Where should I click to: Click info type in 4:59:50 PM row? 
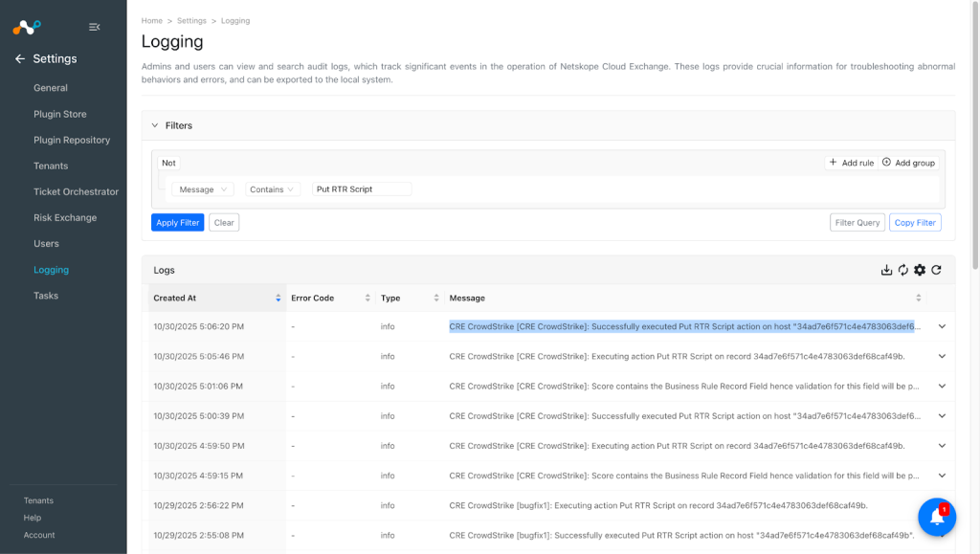pos(388,446)
